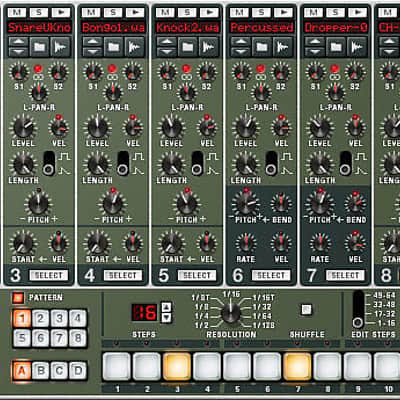Mute channel 5 Knock2
Image resolution: width=400 pixels, height=400 pixels.
165,12
